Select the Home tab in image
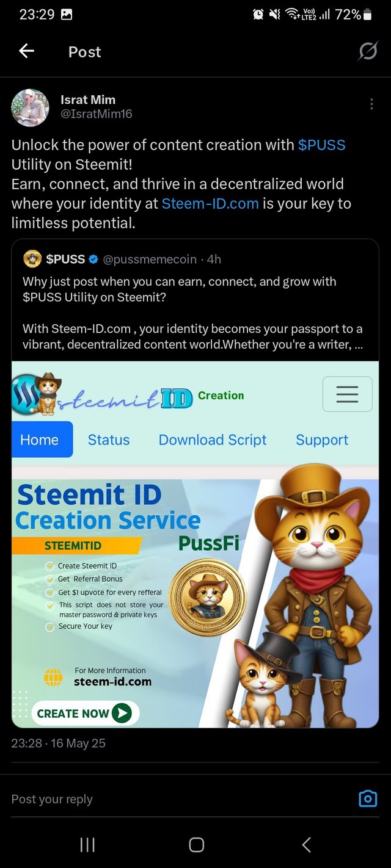Screen dimensions: 391x868 click(x=40, y=439)
